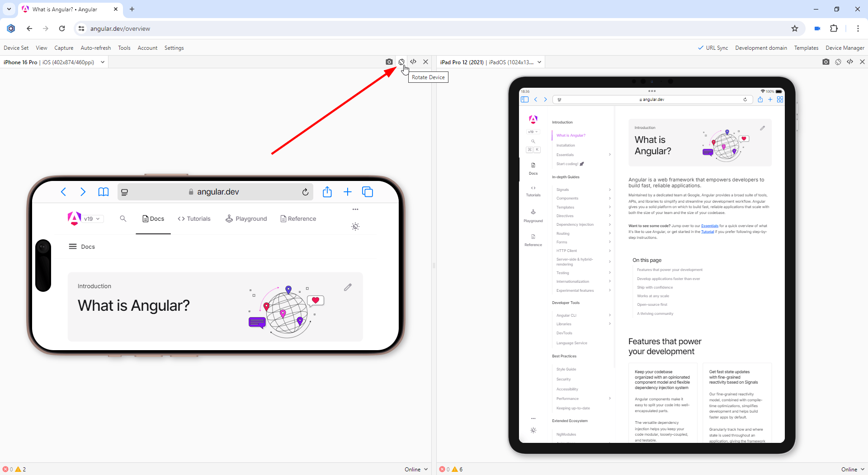Viewport: 868px width, 475px height.
Task: Open bookmarks book icon in iPhone Safari
Action: click(104, 192)
